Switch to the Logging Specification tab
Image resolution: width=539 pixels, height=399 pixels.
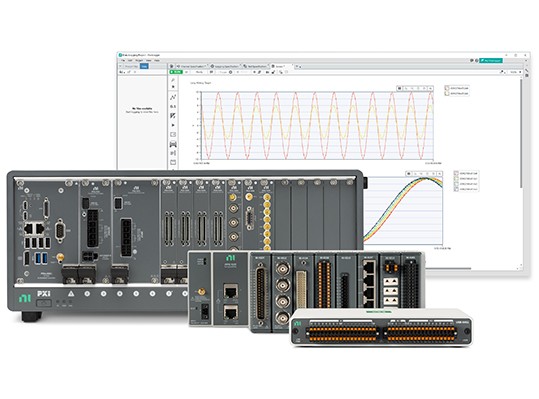225,66
